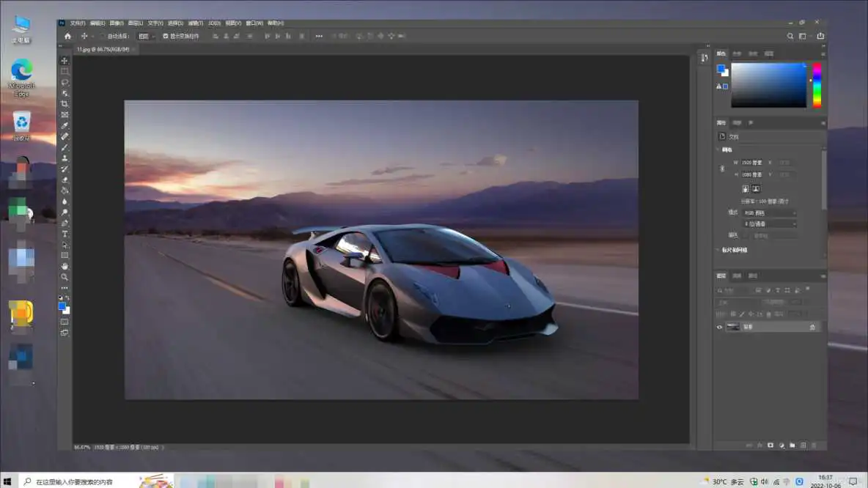This screenshot has width=868, height=488.
Task: Select the Crop tool
Action: [65, 104]
